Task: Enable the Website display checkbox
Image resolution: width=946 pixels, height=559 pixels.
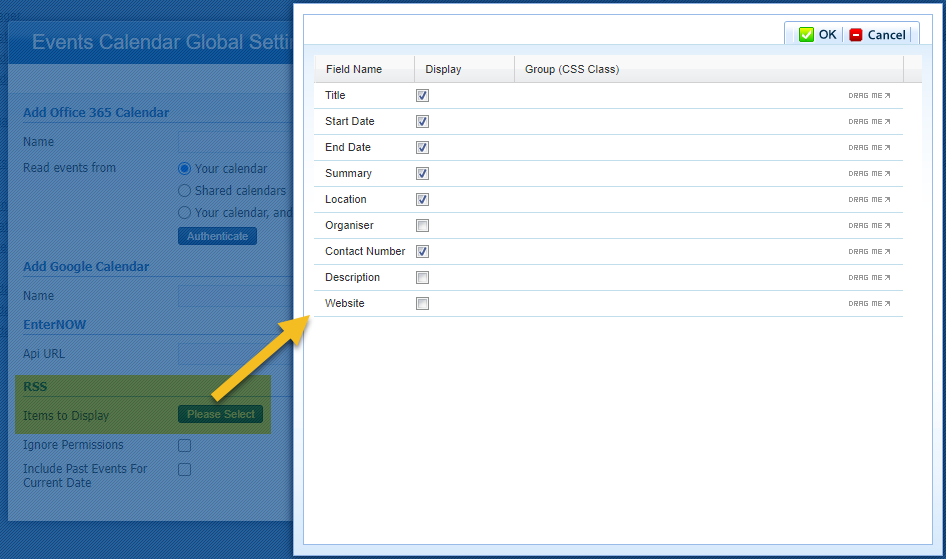Action: 422,303
